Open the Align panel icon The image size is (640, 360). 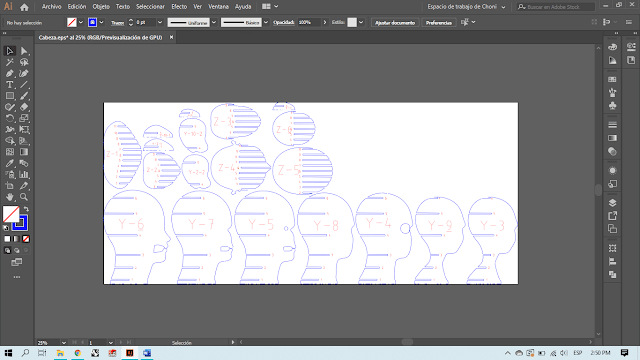coord(612,262)
